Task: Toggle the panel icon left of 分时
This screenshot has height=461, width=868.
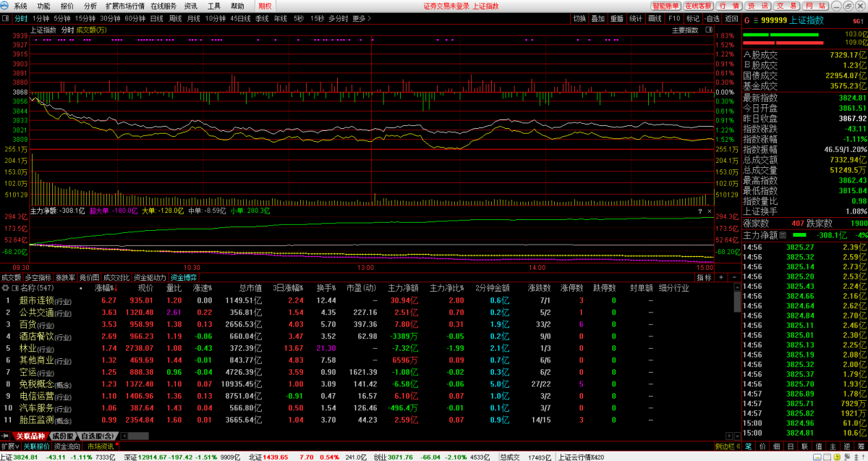Action: point(6,18)
